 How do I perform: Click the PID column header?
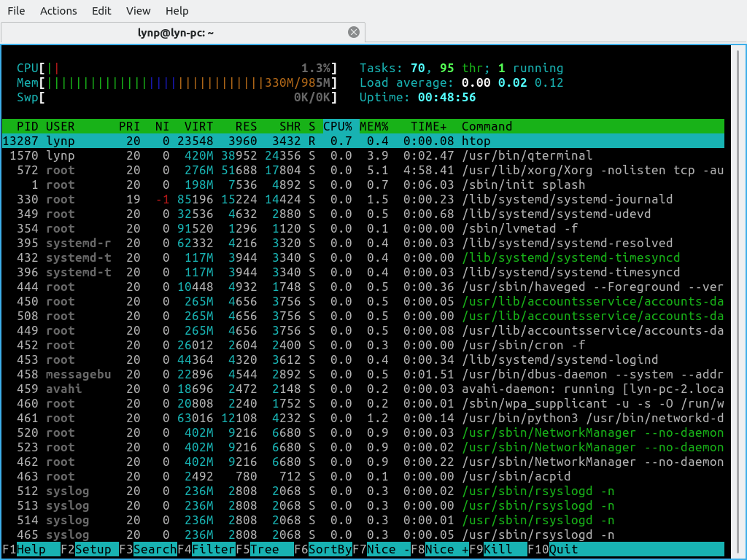click(x=28, y=126)
